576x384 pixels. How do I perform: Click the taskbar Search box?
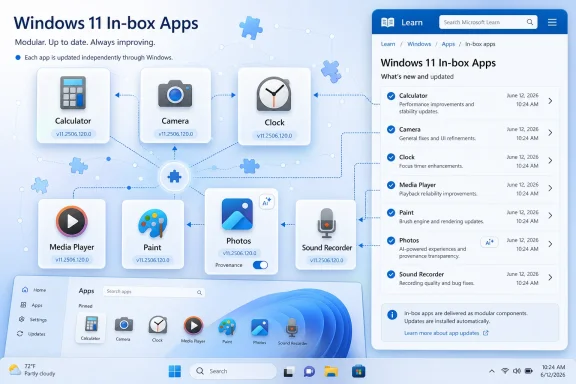click(x=233, y=371)
